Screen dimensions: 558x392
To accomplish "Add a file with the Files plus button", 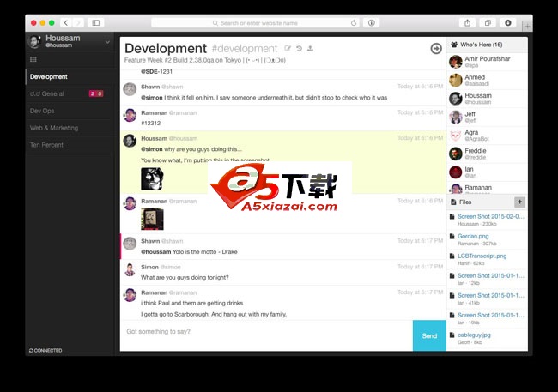I will point(519,202).
